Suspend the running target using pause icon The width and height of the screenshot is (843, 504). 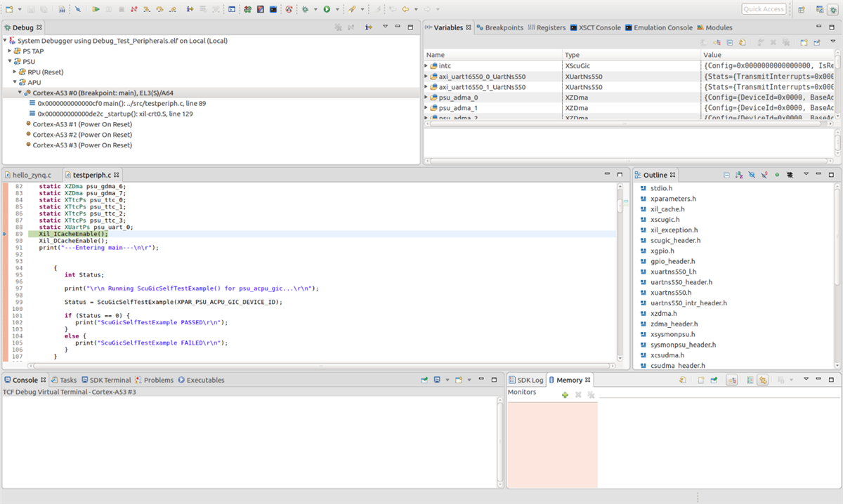click(110, 8)
